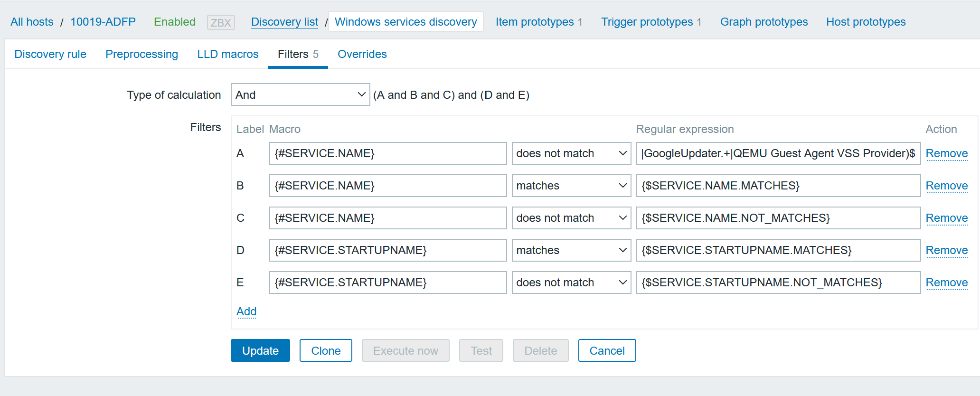Image resolution: width=980 pixels, height=396 pixels.
Task: Focus the macro field for filter D
Action: click(x=387, y=250)
